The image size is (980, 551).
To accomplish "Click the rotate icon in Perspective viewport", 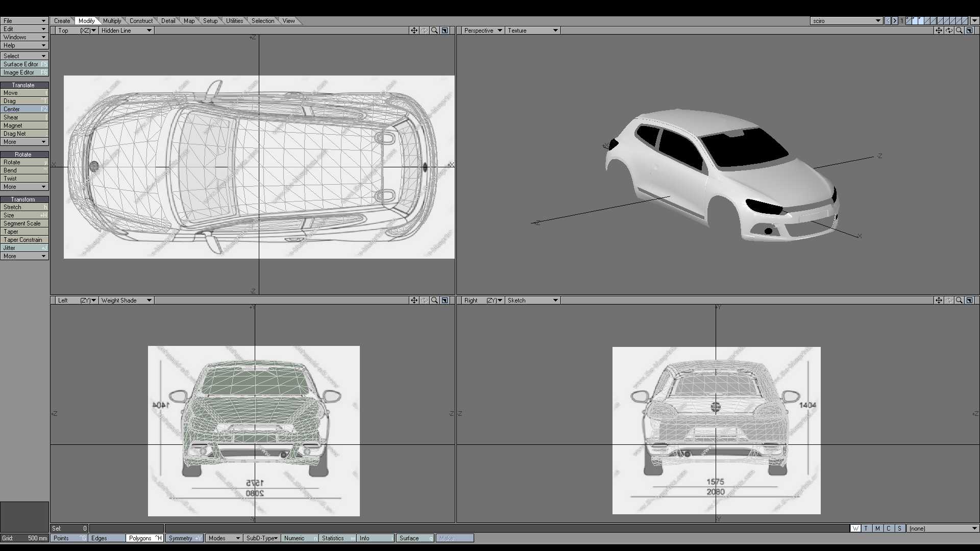I will pyautogui.click(x=949, y=31).
